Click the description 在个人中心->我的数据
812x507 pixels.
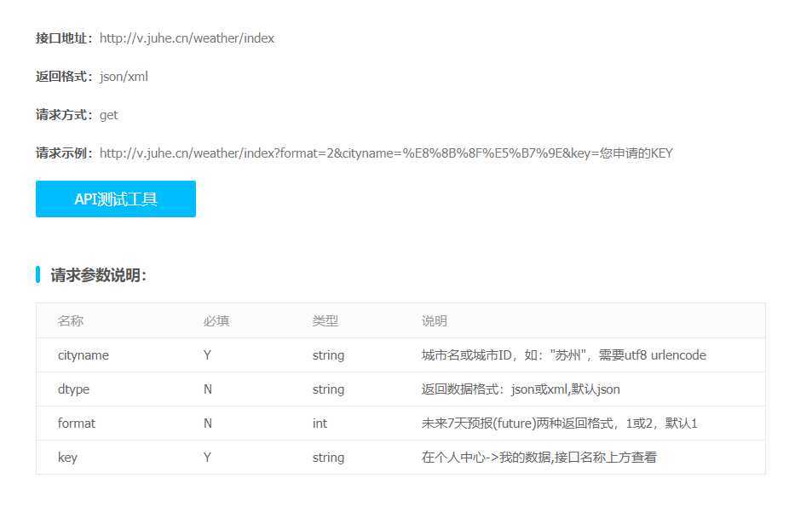tap(539, 458)
